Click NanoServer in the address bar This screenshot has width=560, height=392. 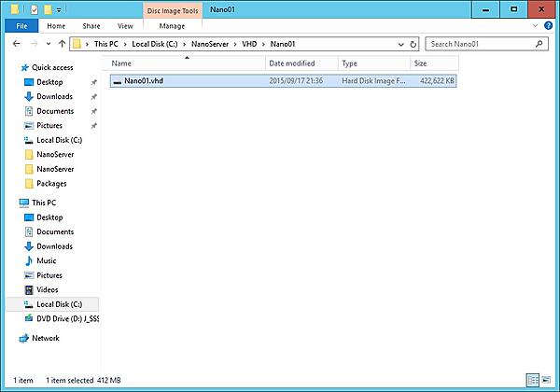tap(210, 44)
